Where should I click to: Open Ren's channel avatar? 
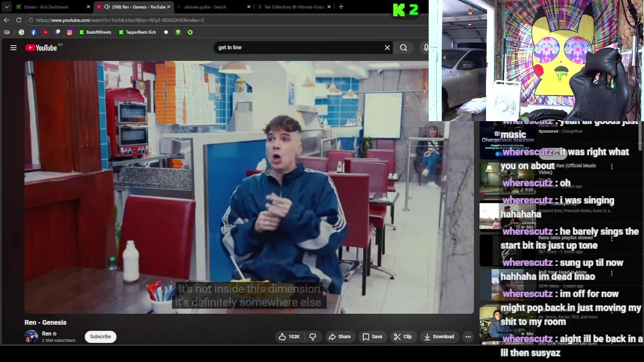click(x=31, y=337)
